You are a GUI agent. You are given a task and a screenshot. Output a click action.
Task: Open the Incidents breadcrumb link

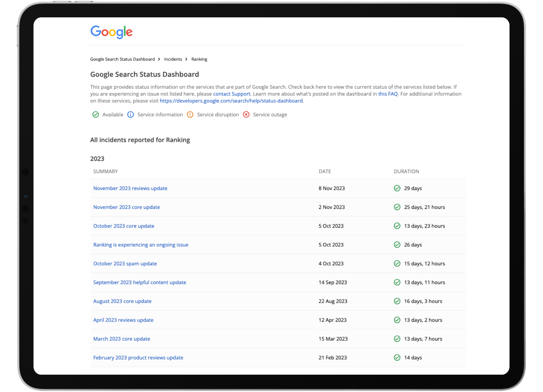click(x=173, y=59)
